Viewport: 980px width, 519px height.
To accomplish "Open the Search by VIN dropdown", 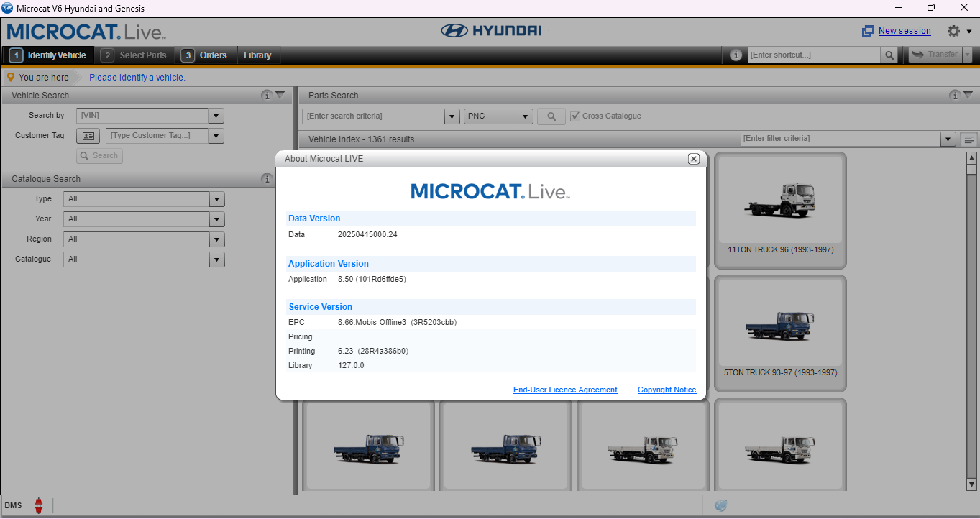I will click(x=216, y=116).
